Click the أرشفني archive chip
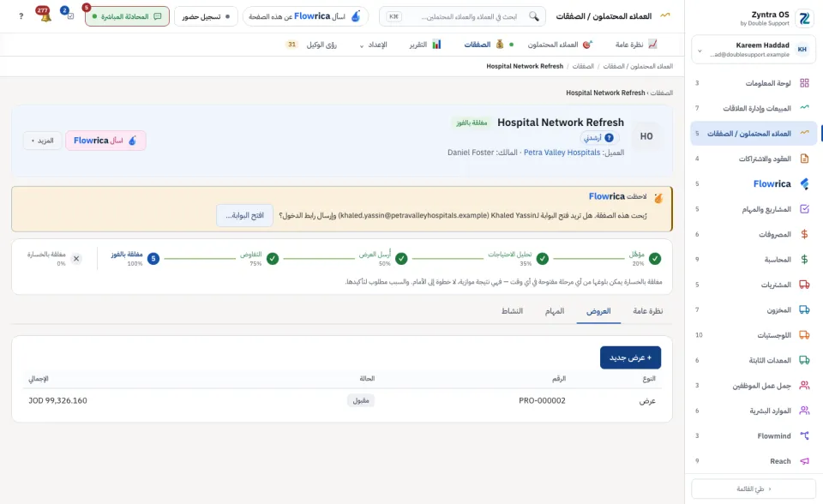823x504 pixels. tap(598, 137)
